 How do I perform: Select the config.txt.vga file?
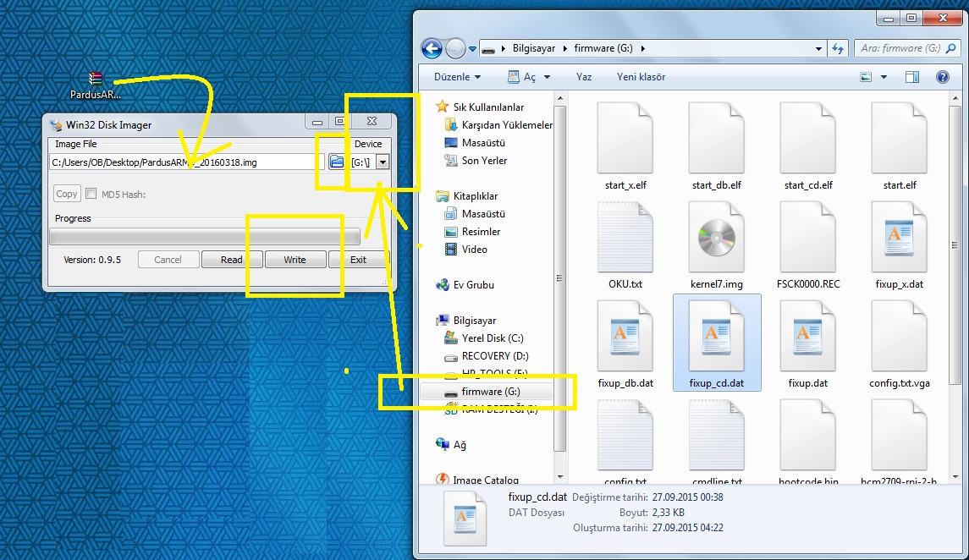(x=900, y=344)
